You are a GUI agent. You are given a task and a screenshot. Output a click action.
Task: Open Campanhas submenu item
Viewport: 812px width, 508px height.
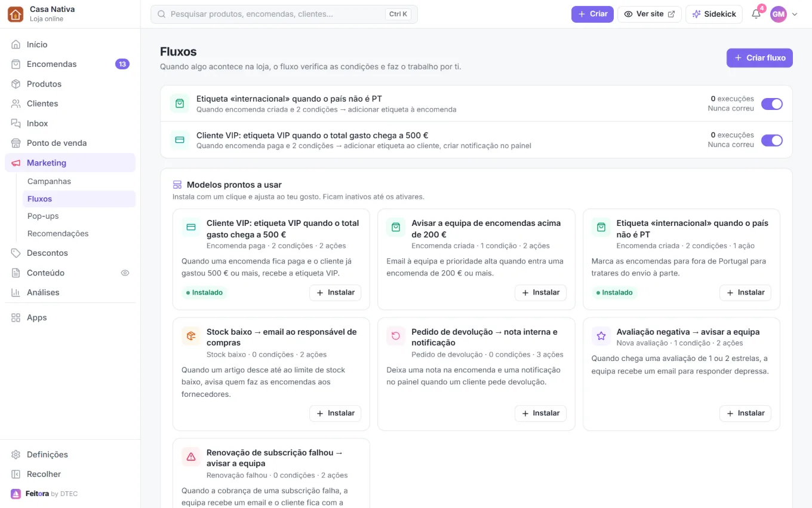[79, 181]
